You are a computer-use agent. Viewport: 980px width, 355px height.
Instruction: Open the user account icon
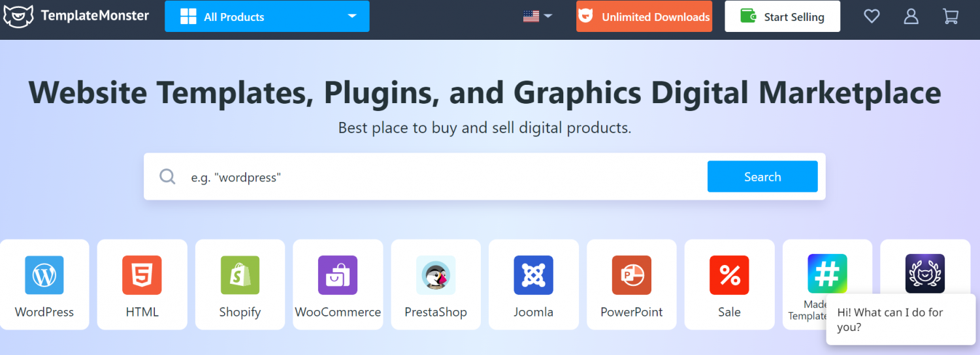coord(911,16)
